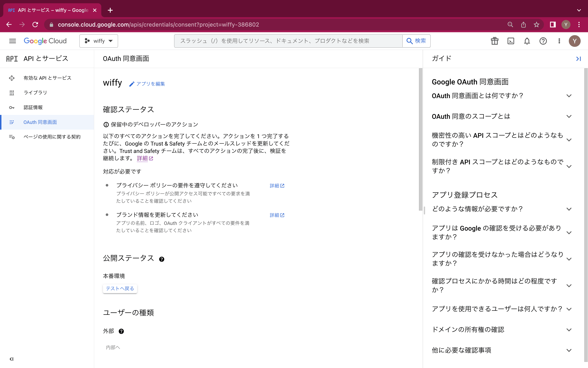This screenshot has width=588, height=368.
Task: Click the テストへ戻る button
Action: pos(120,288)
